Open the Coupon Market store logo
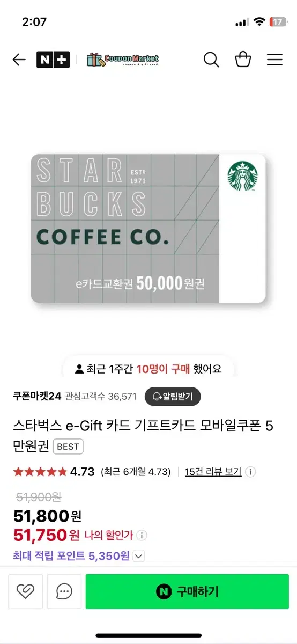 click(122, 60)
